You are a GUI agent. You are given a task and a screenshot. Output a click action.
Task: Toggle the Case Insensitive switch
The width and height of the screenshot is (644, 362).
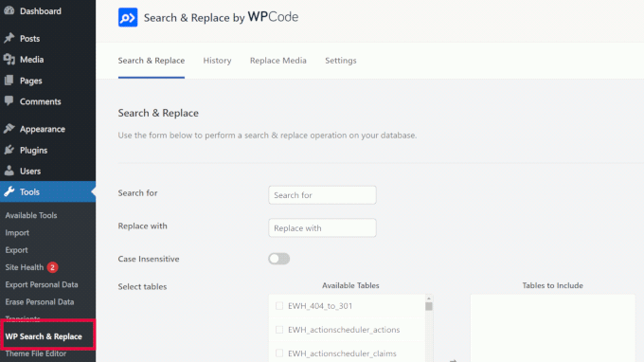coord(278,259)
